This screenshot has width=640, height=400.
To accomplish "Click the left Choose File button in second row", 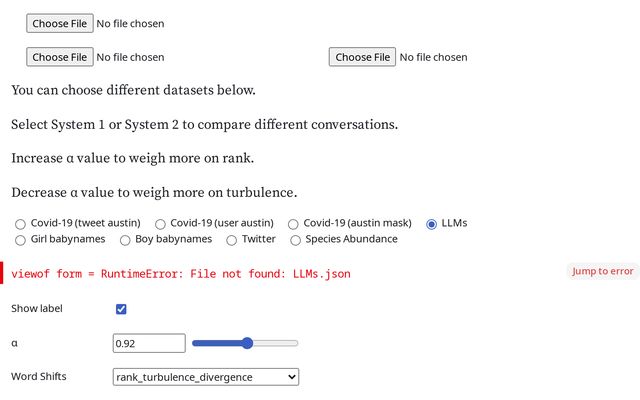I will point(59,57).
